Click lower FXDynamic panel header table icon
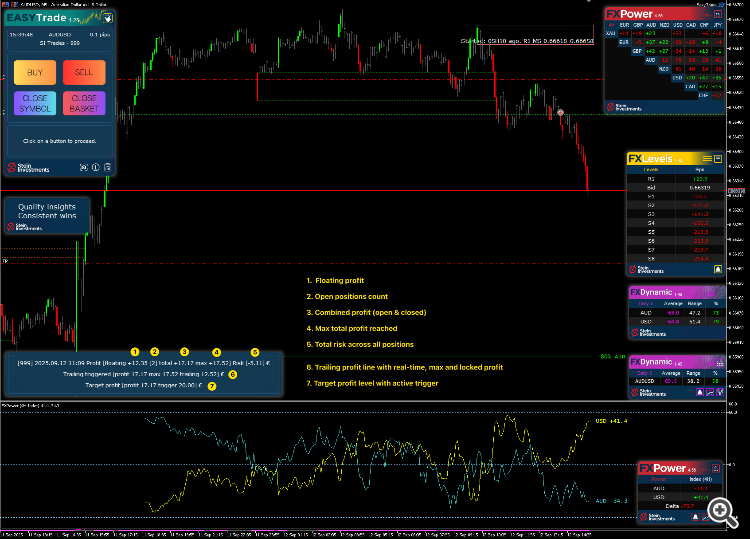The width and height of the screenshot is (750, 539). pos(719,363)
